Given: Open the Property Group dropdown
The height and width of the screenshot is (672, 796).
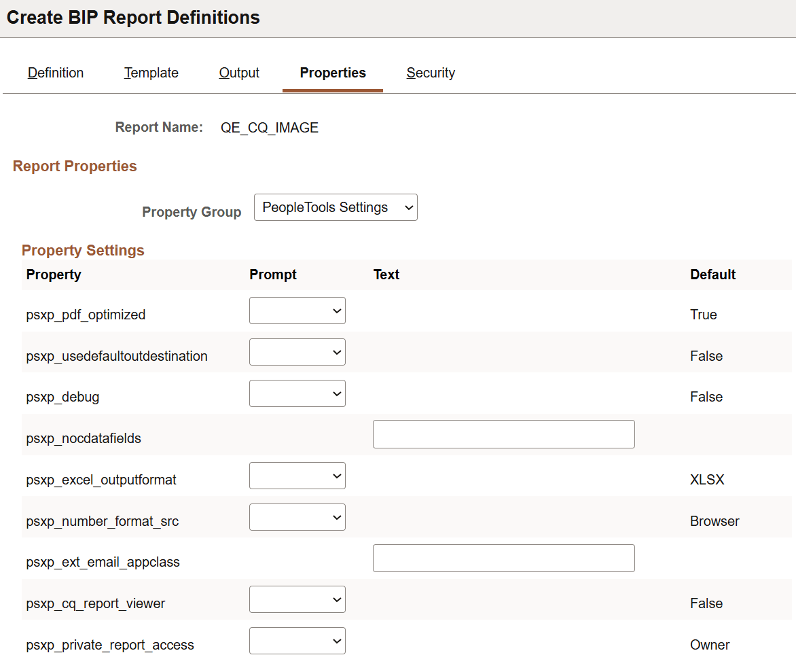Looking at the screenshot, I should pyautogui.click(x=336, y=207).
